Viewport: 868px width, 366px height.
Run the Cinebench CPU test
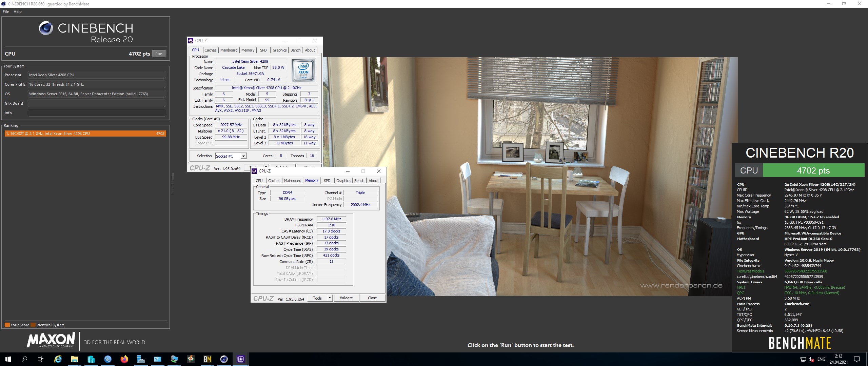point(159,54)
